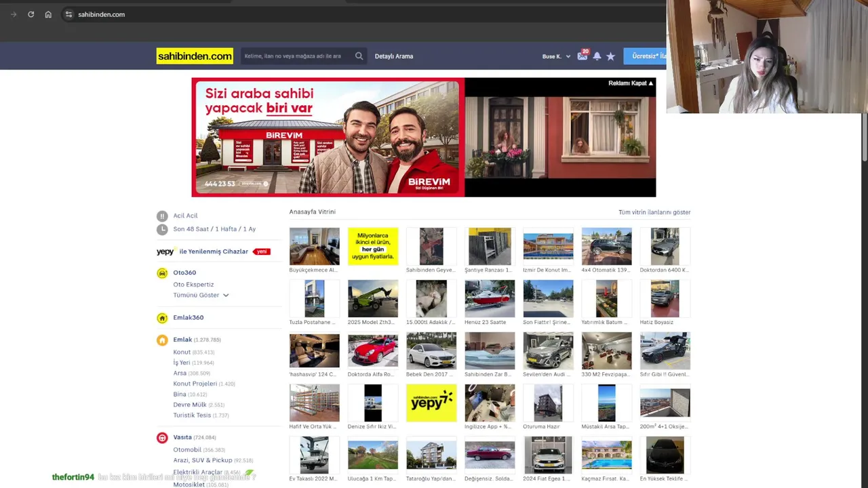Open Tuzla Postahane listing thumbnail
This screenshot has width=868, height=488.
tap(314, 298)
